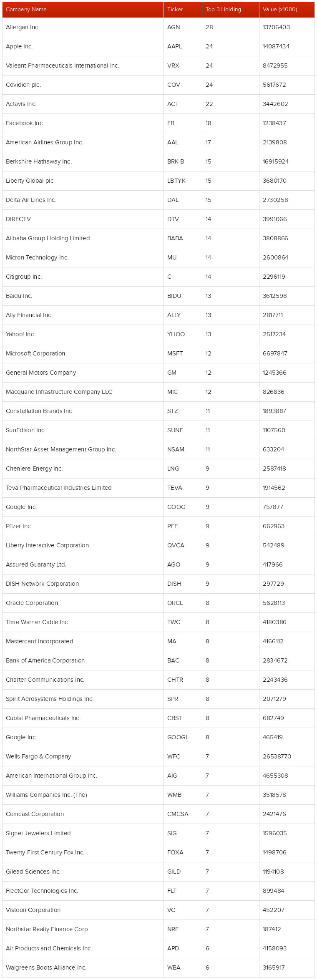
Task: Select the Allergan Inc. company name cell
Action: [83, 27]
